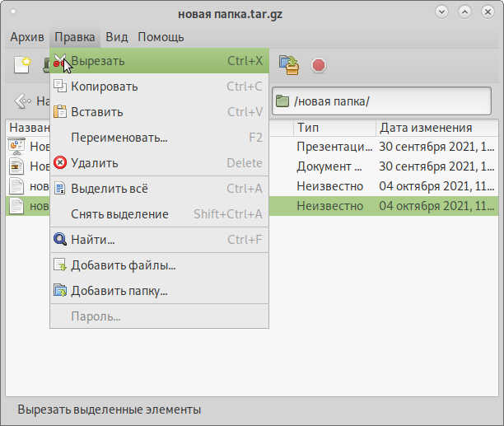Screen dimensions: 504x426
Task: Choose Deselect all (Снять выделение)
Action: tap(119, 214)
